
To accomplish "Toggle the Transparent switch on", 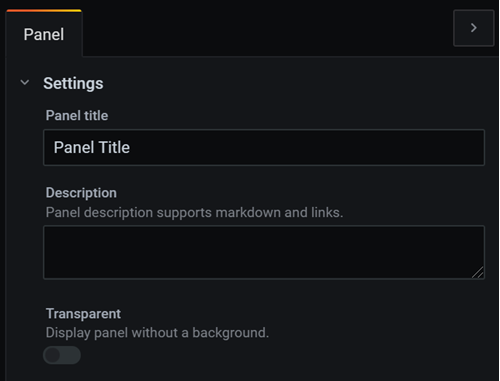I will tap(62, 355).
